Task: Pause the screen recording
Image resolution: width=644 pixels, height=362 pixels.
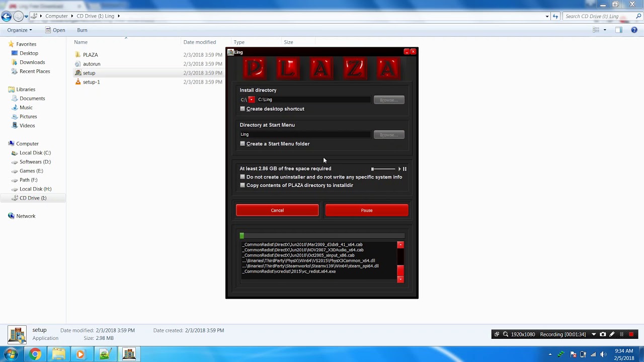Action: 621,334
